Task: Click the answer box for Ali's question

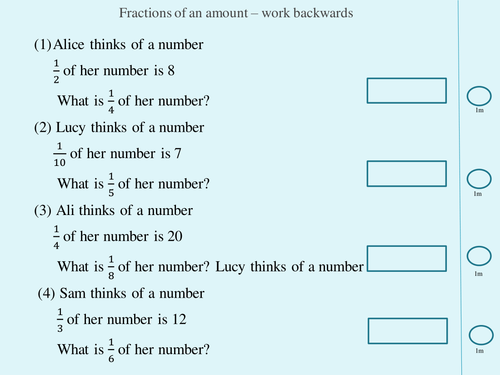Action: 407,259
